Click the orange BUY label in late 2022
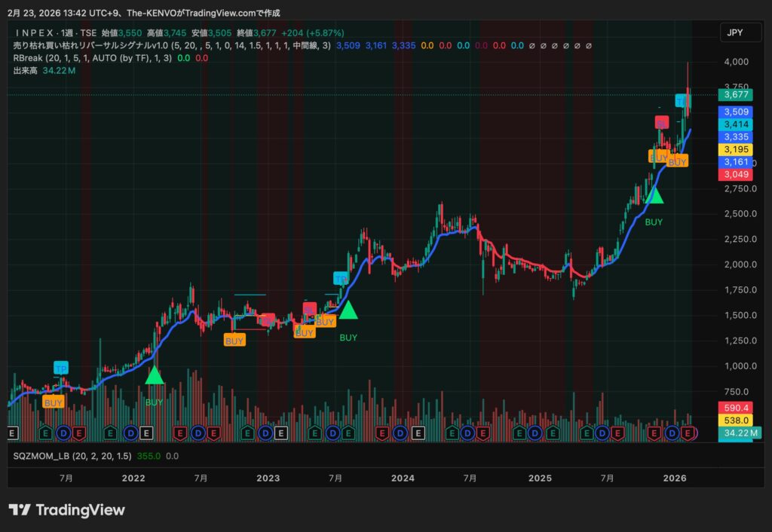 (234, 340)
